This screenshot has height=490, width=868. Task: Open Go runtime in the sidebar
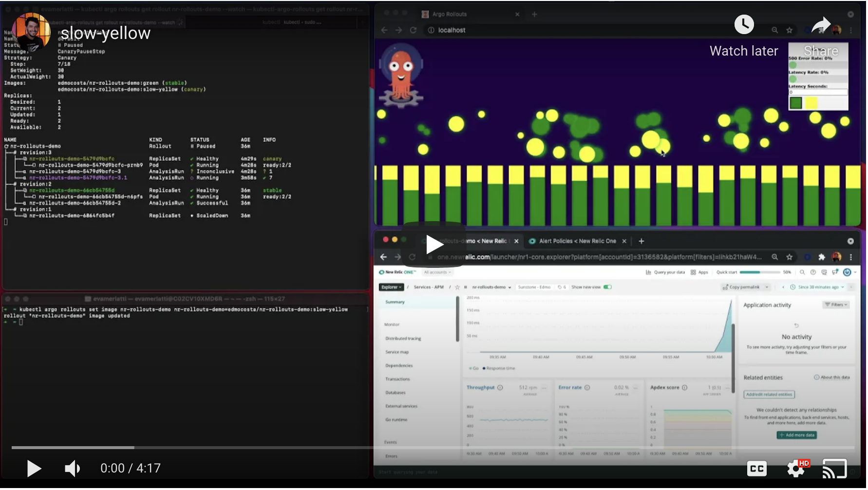pyautogui.click(x=396, y=420)
